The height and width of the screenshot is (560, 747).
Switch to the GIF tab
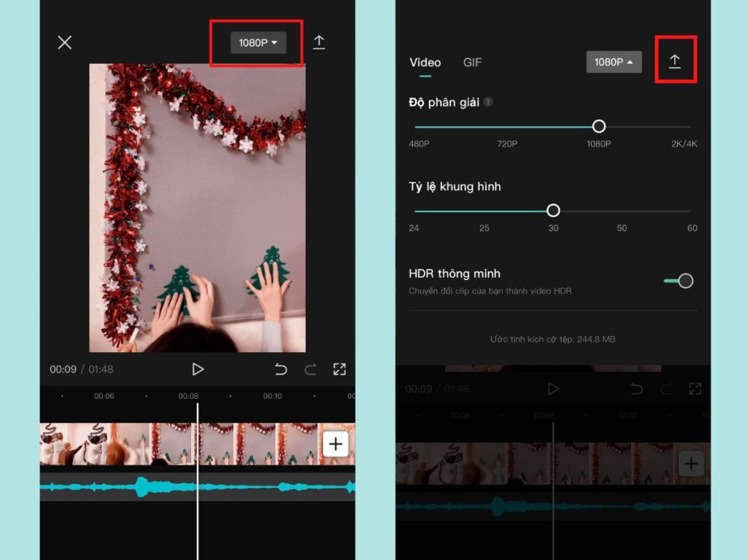472,63
